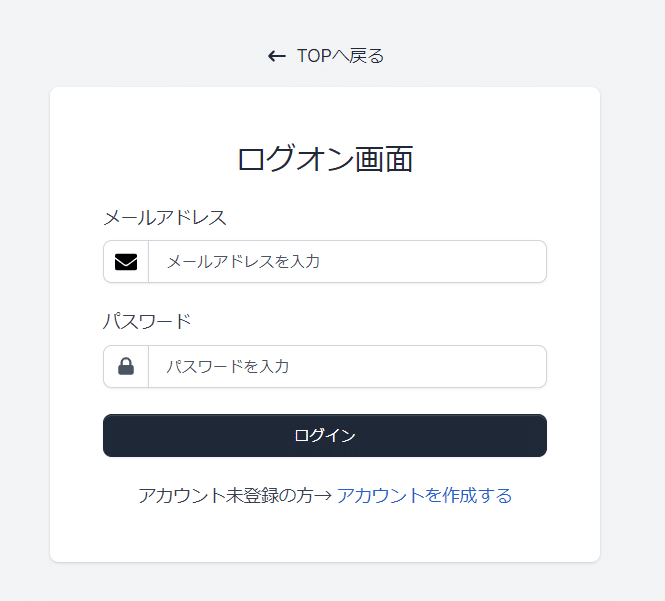The width and height of the screenshot is (665, 601).
Task: Click the right arrow before the create-account link
Action: 323,496
